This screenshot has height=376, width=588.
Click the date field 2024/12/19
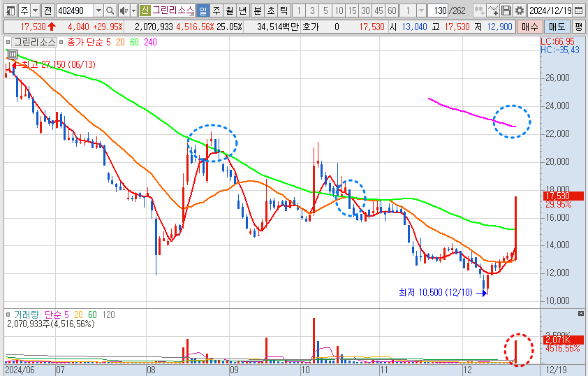550,10
